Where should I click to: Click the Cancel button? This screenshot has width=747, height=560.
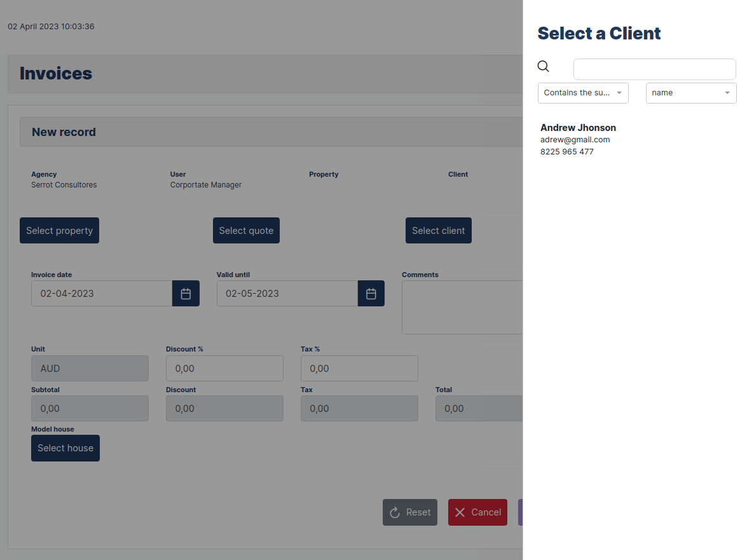click(x=477, y=512)
